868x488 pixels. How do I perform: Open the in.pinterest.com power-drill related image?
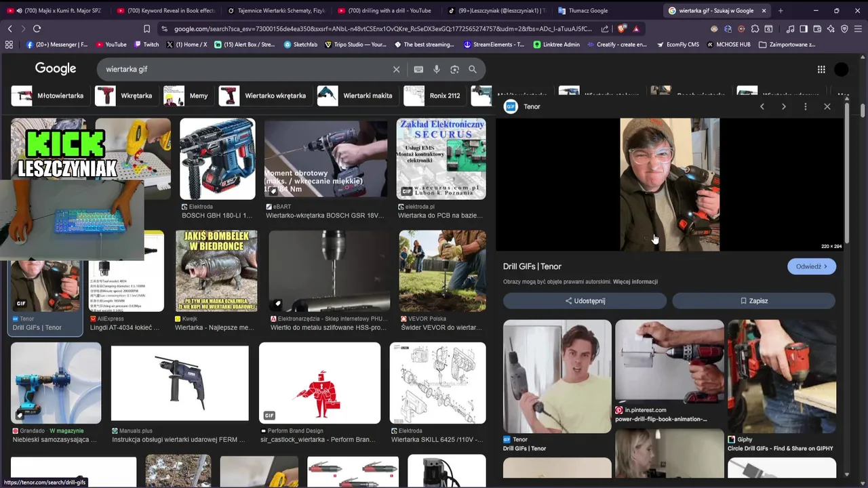669,361
